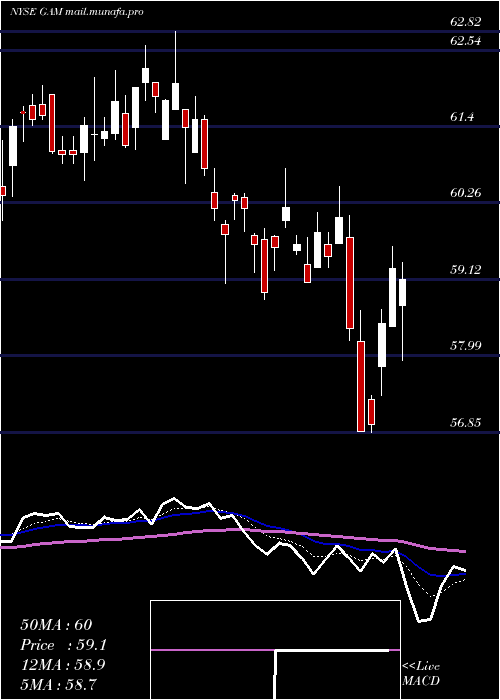Screen dimensions: 500x700
Task: Click the 60.26 price level label
Action: pos(467,193)
